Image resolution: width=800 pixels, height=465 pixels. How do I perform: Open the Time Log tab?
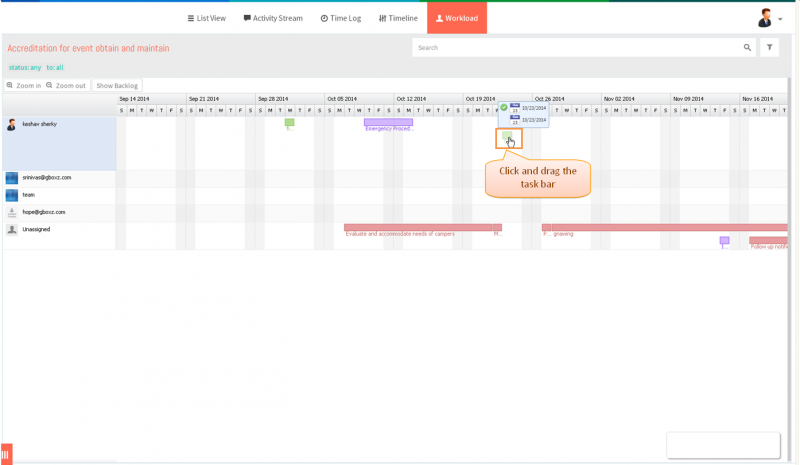pyautogui.click(x=340, y=18)
